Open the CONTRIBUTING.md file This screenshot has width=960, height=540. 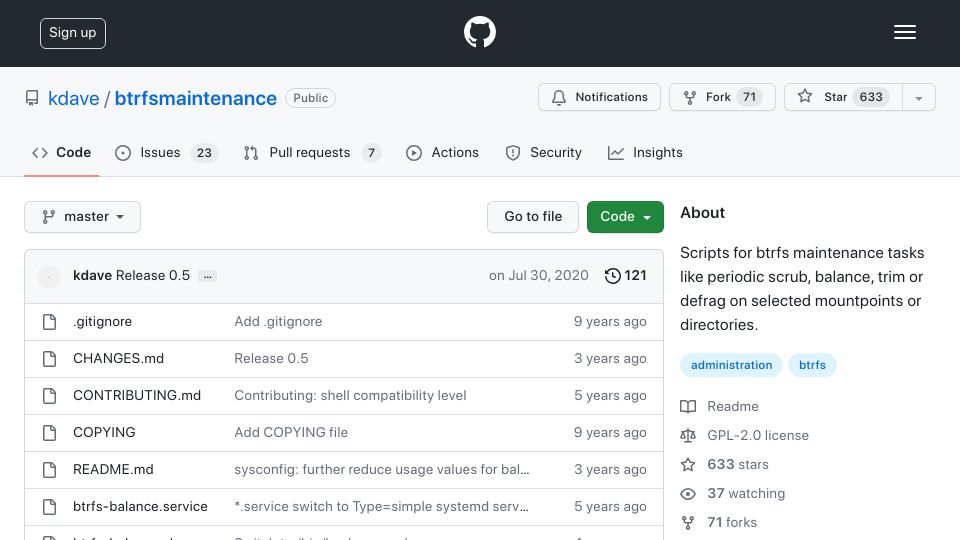[137, 396]
